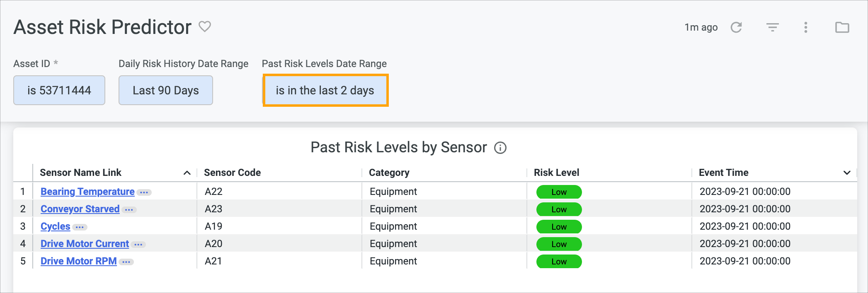Open ellipsis next to Conveyor Starved
The width and height of the screenshot is (868, 293).
coord(129,210)
